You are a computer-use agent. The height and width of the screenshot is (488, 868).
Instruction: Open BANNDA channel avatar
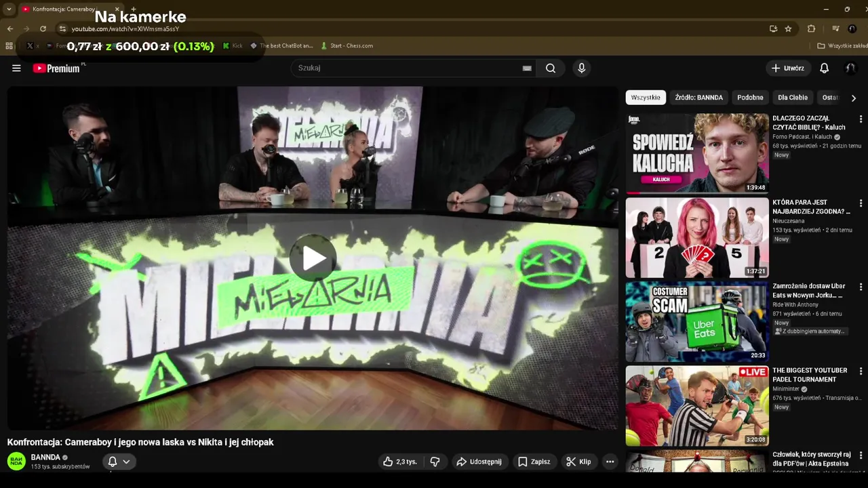coord(16,462)
